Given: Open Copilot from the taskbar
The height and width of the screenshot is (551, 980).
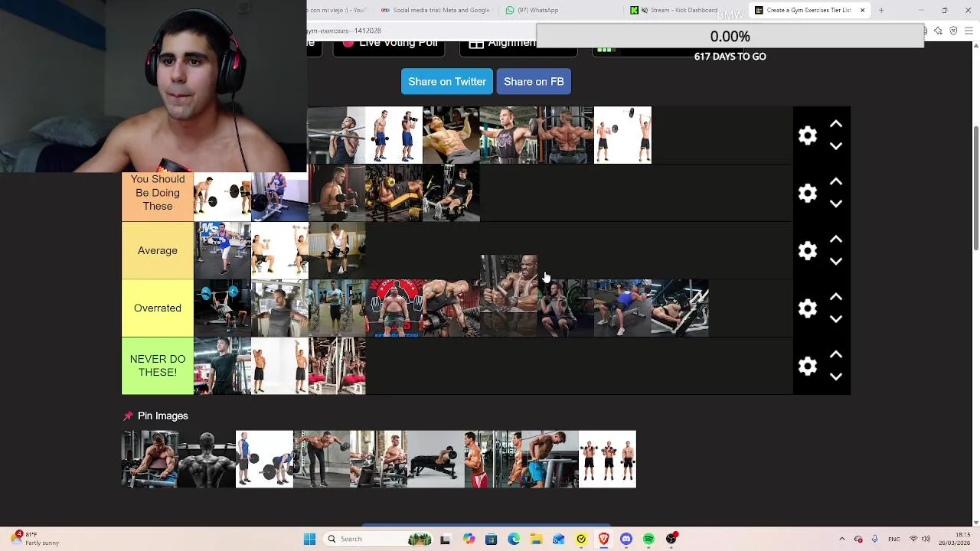Looking at the screenshot, I should click(x=469, y=539).
